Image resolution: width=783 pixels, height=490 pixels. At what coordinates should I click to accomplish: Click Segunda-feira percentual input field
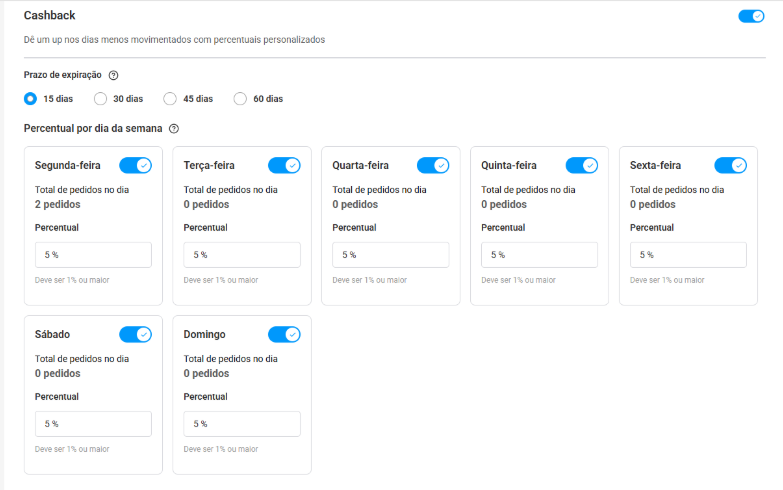click(x=93, y=255)
